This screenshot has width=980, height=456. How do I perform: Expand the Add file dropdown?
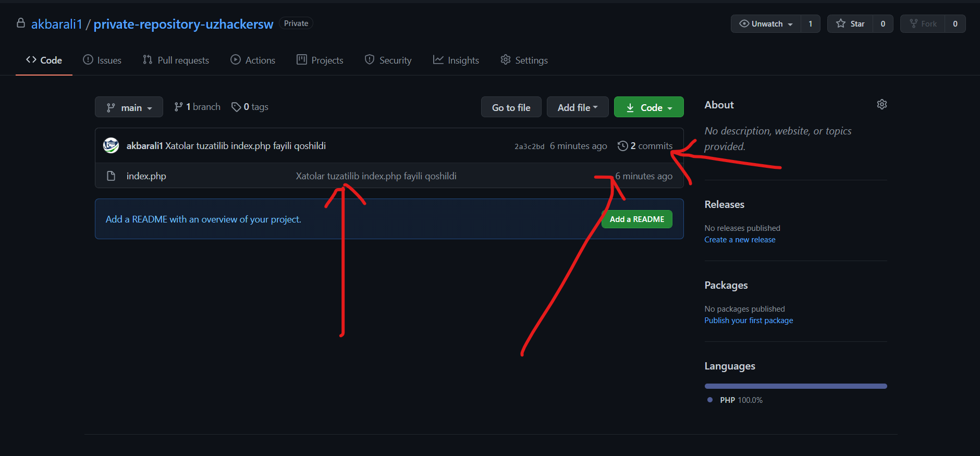[578, 107]
